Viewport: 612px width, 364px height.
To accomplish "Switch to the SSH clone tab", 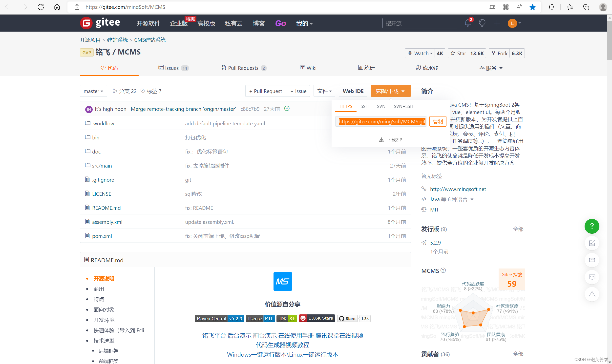I will click(364, 106).
